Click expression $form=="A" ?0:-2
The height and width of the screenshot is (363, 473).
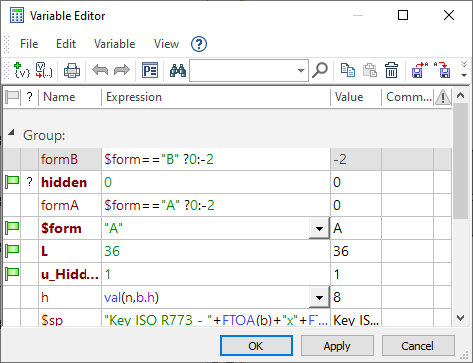tap(159, 205)
